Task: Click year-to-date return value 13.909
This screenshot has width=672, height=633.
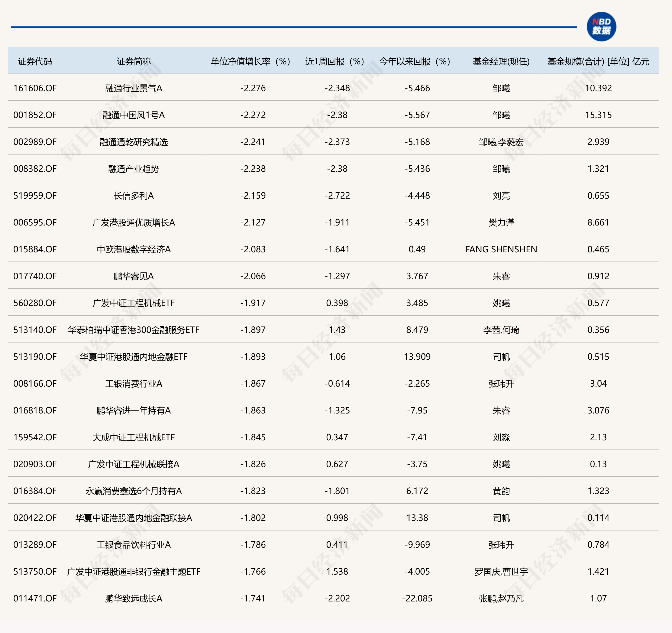Action: tap(417, 357)
